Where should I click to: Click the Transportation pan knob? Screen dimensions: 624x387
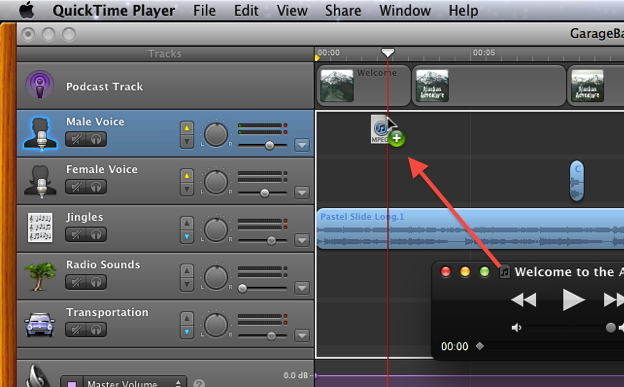216,325
